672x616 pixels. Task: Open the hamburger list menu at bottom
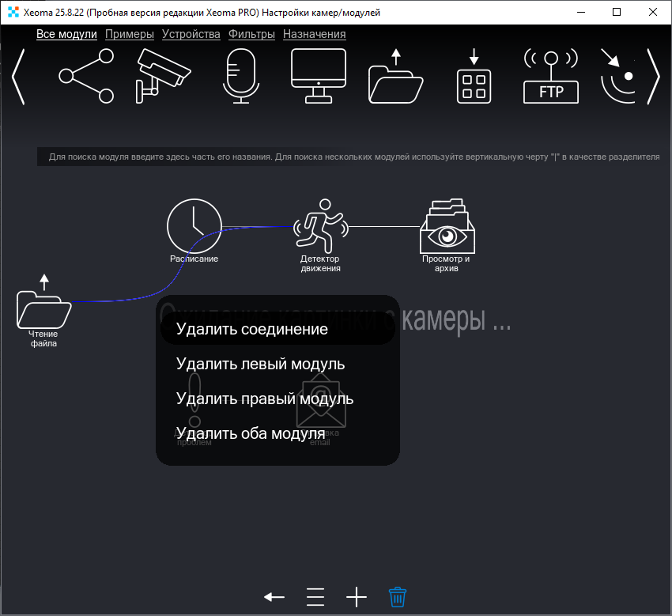[315, 597]
